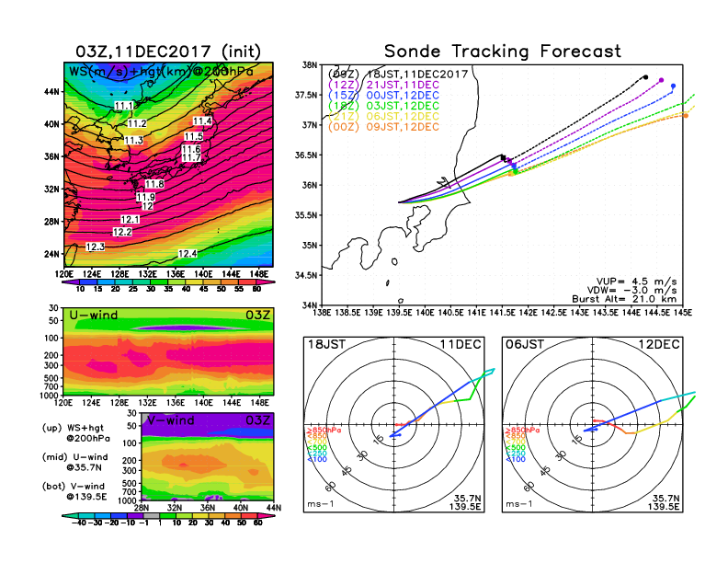Image resolution: width=728 pixels, height=563 pixels.
Task: Click the "145E" longitude label on sonde map
Action: coord(683,313)
